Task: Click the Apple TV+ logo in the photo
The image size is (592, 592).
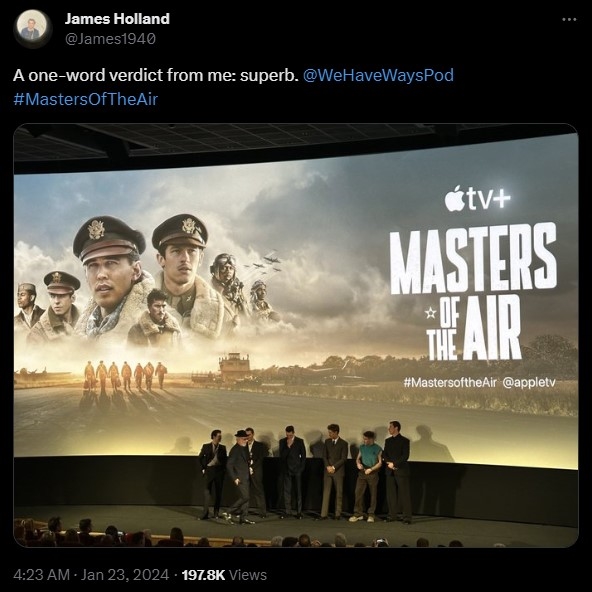Action: [477, 197]
